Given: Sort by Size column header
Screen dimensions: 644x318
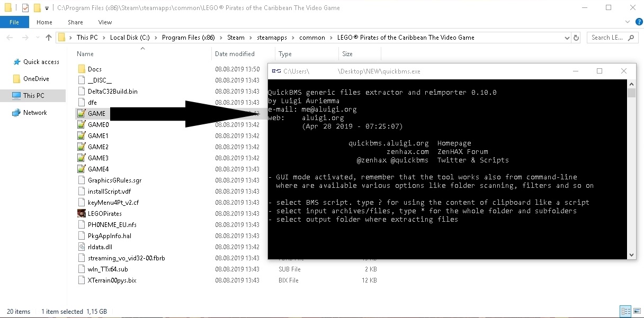Looking at the screenshot, I should (x=347, y=54).
